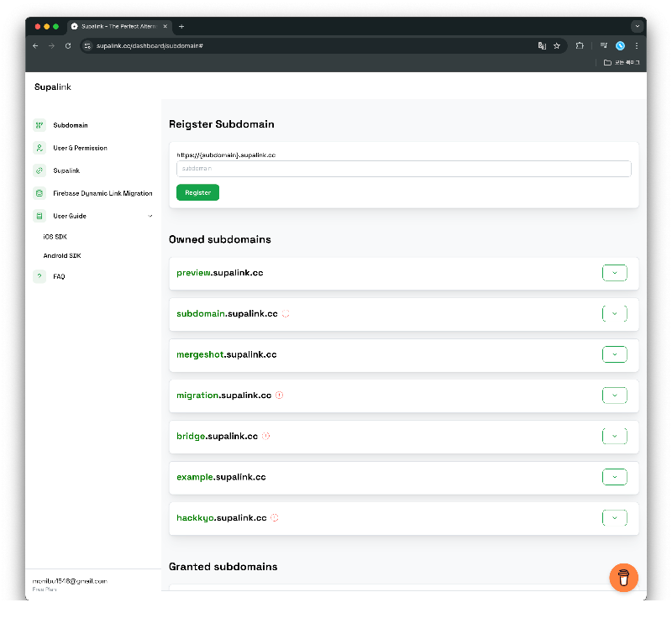Open a new browser tab with plus
672x634 pixels.
pyautogui.click(x=181, y=27)
